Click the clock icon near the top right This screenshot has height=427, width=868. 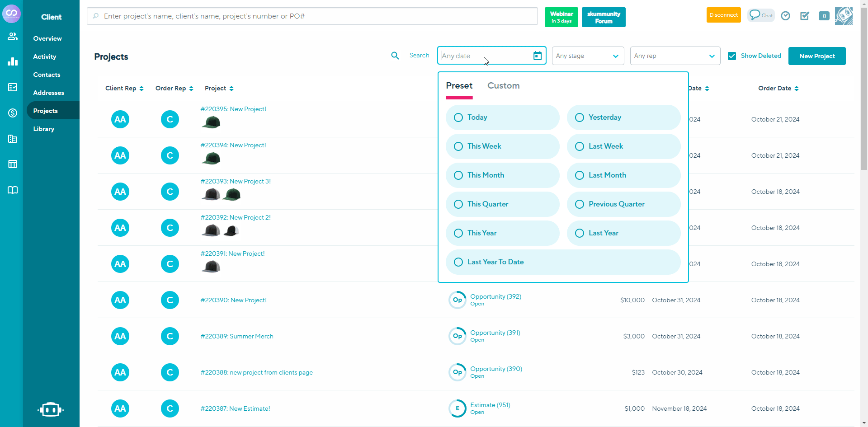(x=785, y=16)
